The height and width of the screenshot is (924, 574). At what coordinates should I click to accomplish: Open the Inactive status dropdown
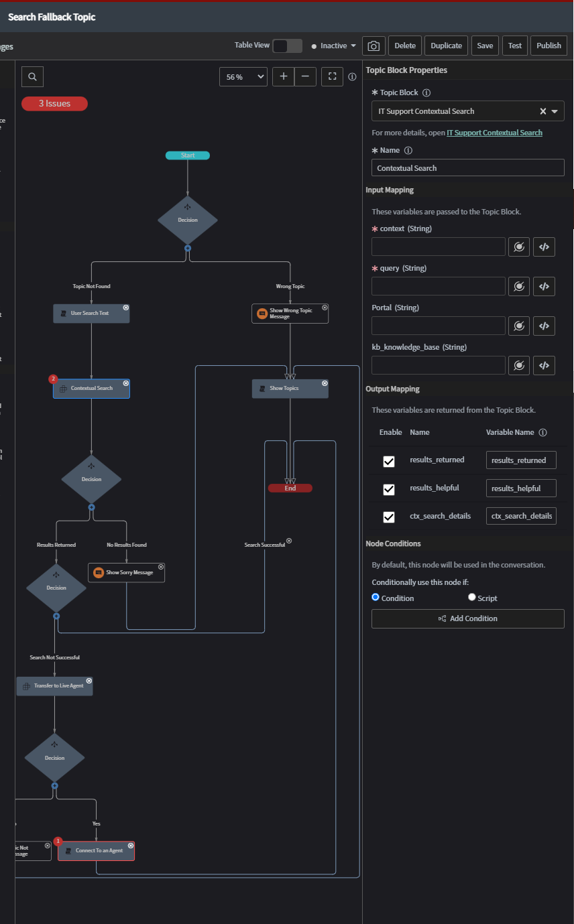pos(333,46)
